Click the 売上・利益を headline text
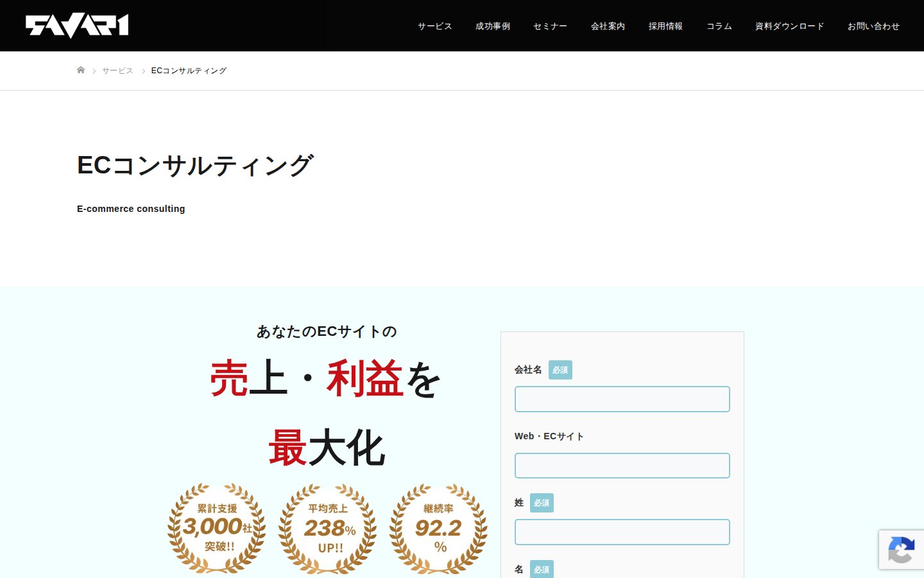 (326, 379)
